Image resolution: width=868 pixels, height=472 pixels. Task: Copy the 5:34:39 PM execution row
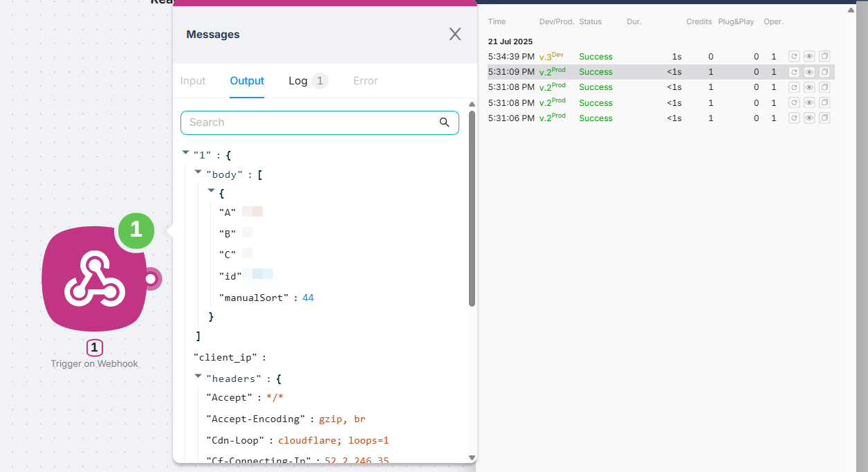click(824, 57)
